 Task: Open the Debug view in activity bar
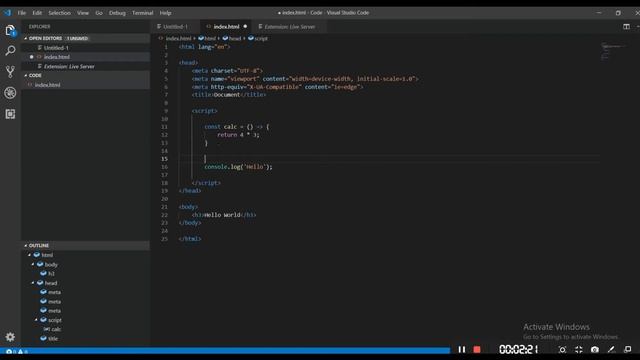[10, 93]
